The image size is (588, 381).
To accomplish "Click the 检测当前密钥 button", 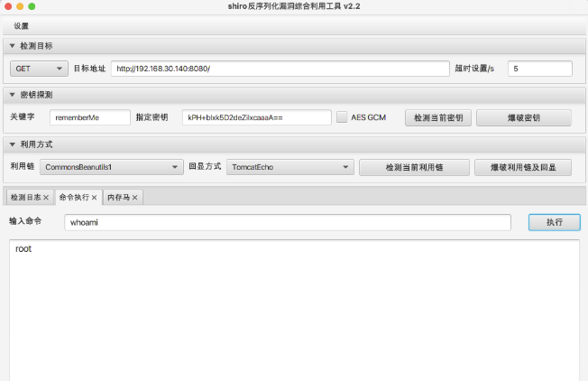I will pos(438,118).
